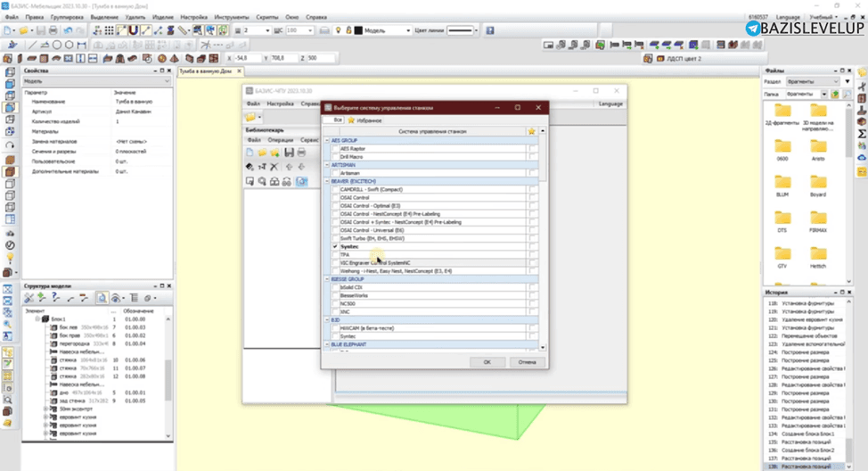Click the Все filter button
Viewport: 868px width, 471px height.
(x=334, y=120)
